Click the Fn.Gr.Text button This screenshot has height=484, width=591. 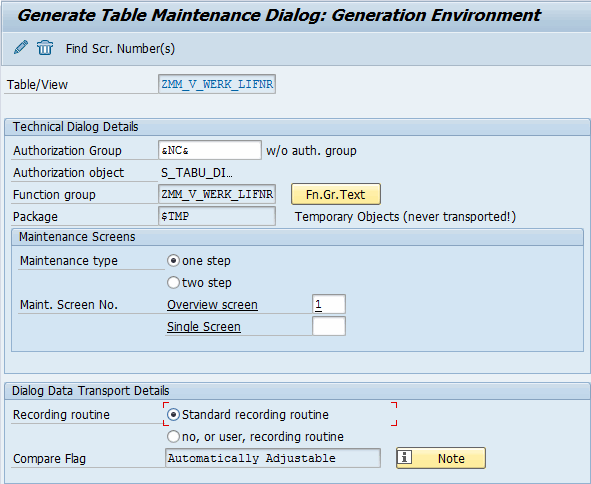pos(335,194)
